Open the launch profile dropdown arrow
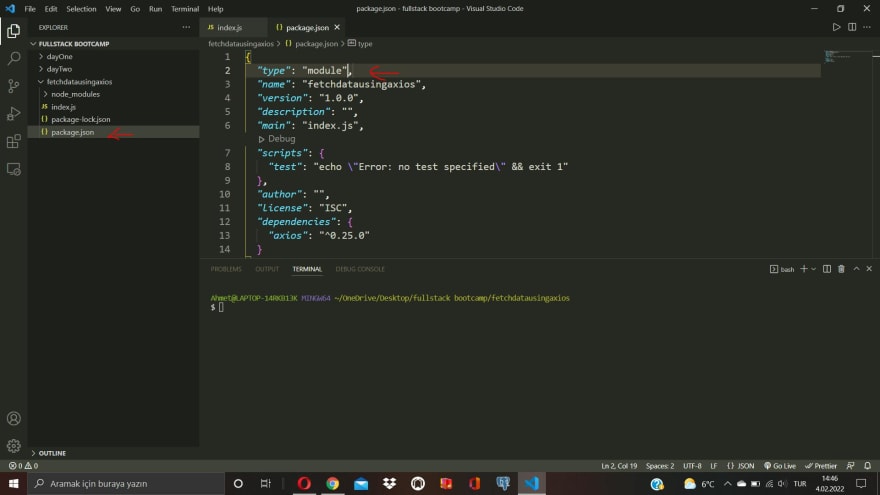Screen dimensions: 880x495 (x=813, y=269)
